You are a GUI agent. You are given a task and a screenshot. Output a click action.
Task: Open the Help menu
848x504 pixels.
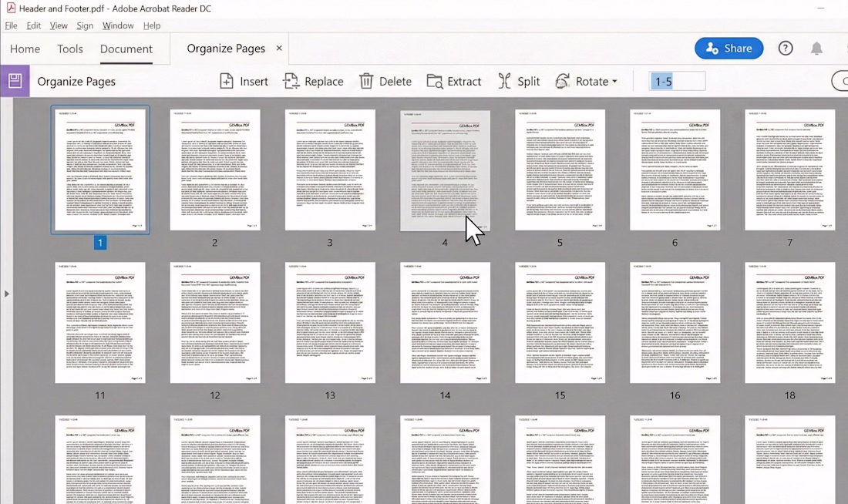coord(151,25)
